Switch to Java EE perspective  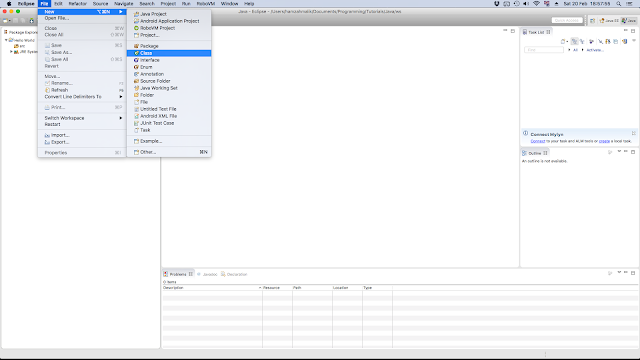pyautogui.click(x=609, y=20)
